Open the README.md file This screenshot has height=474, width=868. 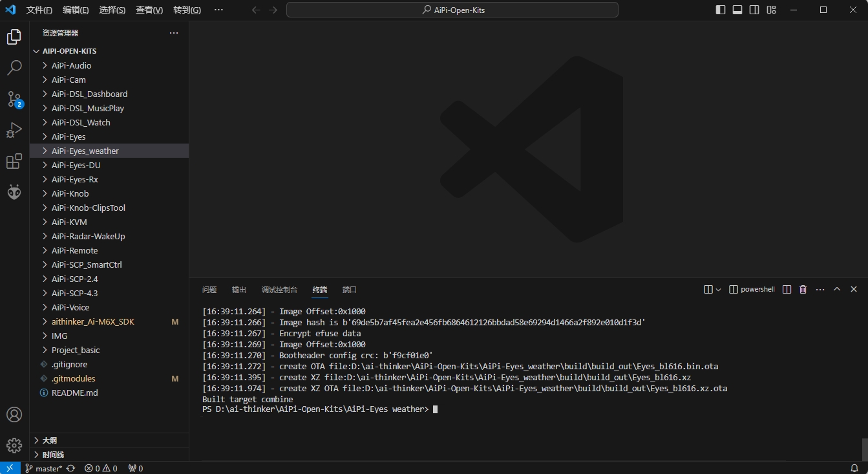coord(109,393)
